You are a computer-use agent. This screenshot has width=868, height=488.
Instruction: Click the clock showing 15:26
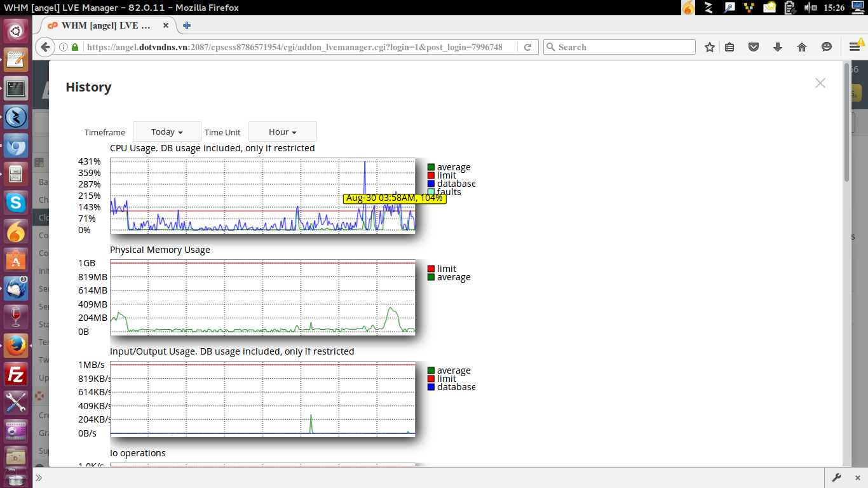tap(834, 8)
